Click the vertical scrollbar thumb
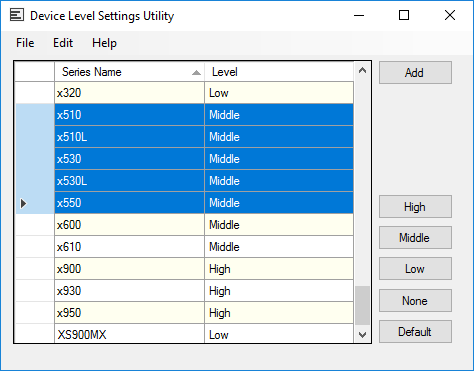474x371 pixels. [x=362, y=305]
